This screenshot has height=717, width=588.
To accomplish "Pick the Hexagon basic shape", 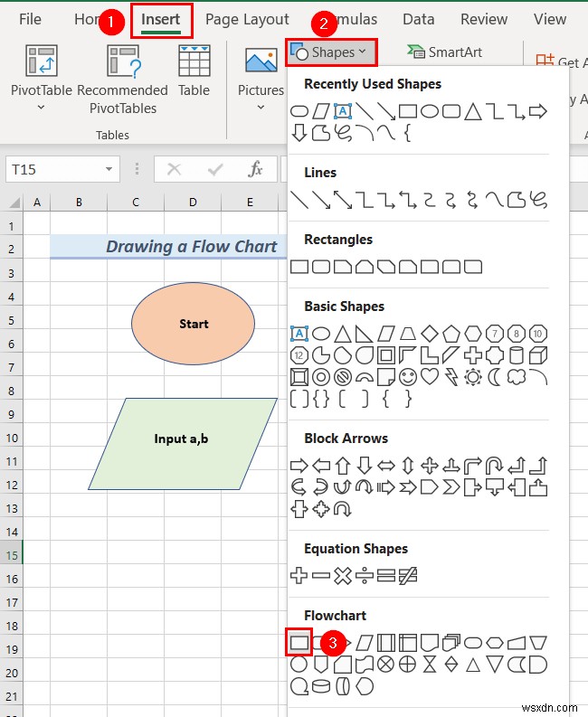I will tap(473, 334).
